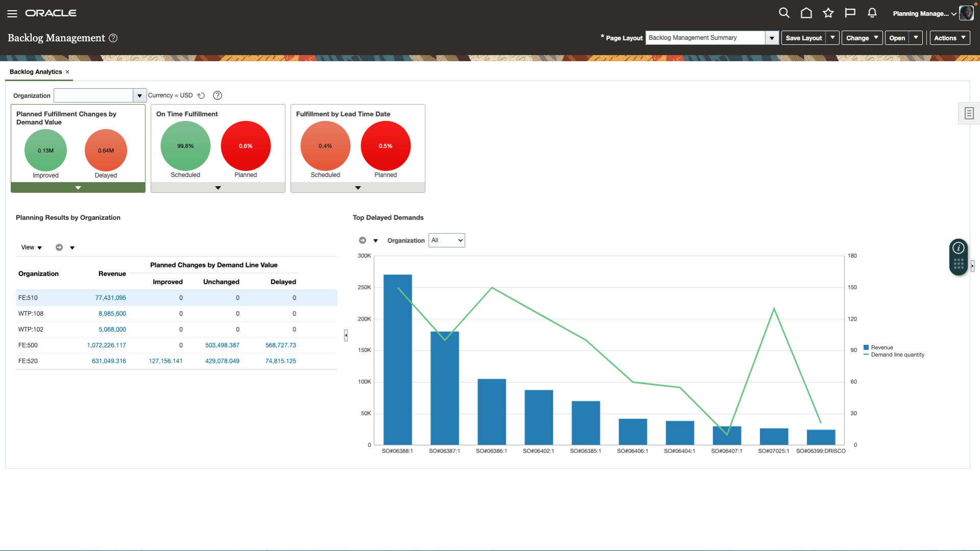Select the Backlog Analytics tab
This screenshot has height=551, width=980.
(x=35, y=71)
